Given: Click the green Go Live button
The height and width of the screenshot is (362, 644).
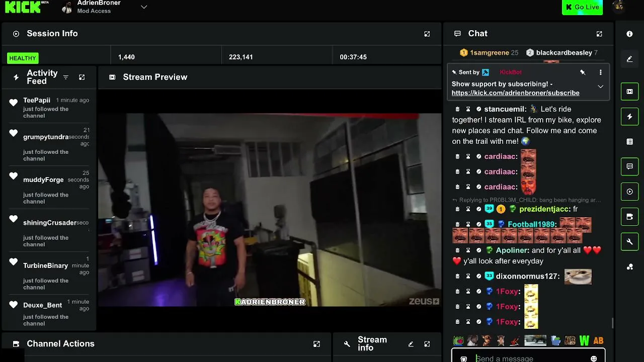Looking at the screenshot, I should pos(582,7).
